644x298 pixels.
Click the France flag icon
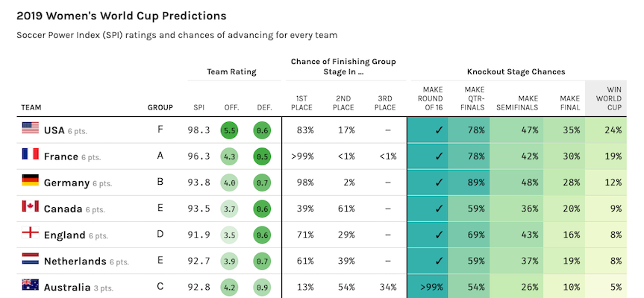click(x=31, y=153)
